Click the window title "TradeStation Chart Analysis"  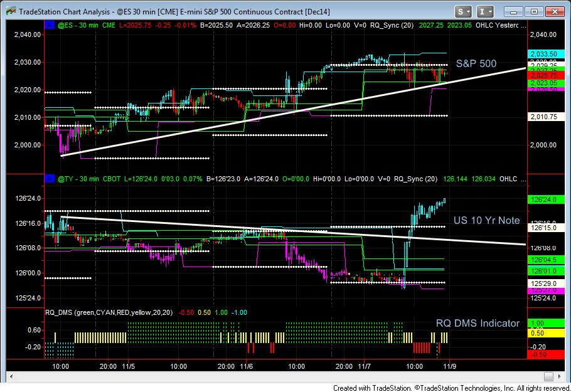coord(65,12)
